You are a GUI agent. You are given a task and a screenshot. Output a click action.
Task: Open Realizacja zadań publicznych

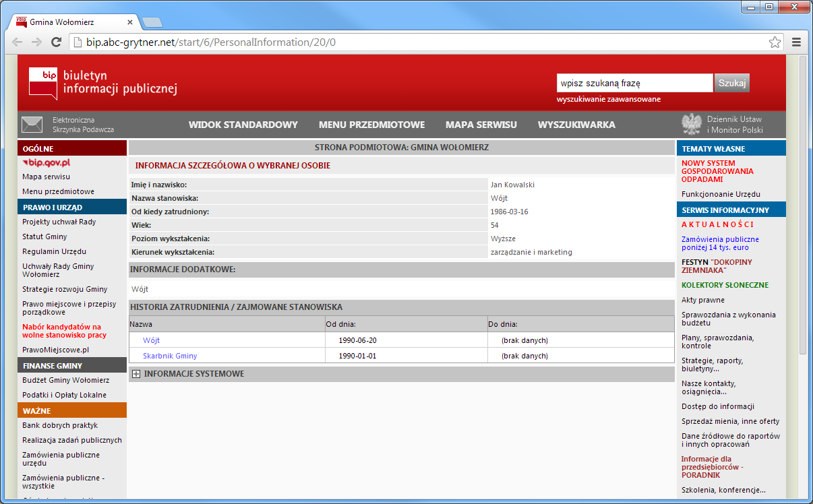72,440
